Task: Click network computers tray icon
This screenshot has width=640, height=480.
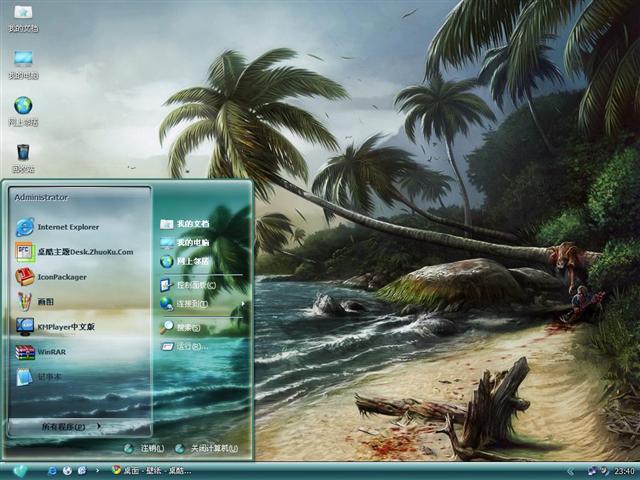Action: coord(592,471)
